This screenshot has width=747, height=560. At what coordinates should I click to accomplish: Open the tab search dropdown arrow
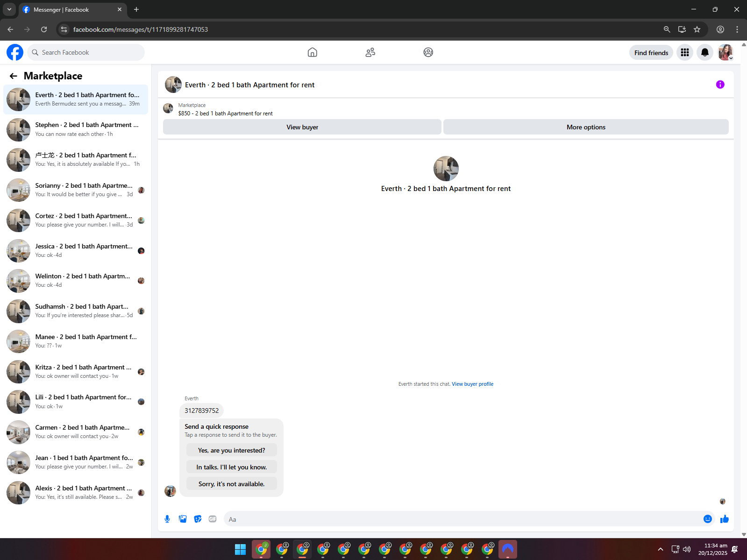click(x=9, y=9)
